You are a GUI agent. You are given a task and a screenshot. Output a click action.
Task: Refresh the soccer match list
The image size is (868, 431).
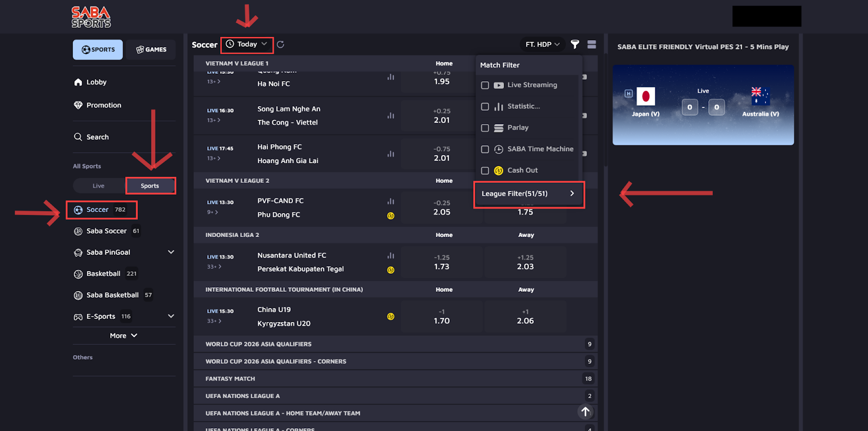280,44
